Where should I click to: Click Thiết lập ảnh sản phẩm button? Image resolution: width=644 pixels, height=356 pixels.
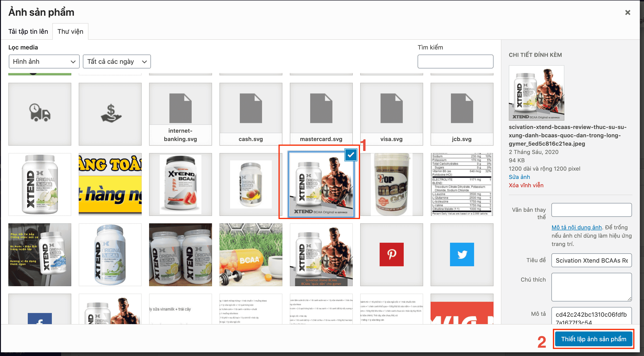pos(594,339)
